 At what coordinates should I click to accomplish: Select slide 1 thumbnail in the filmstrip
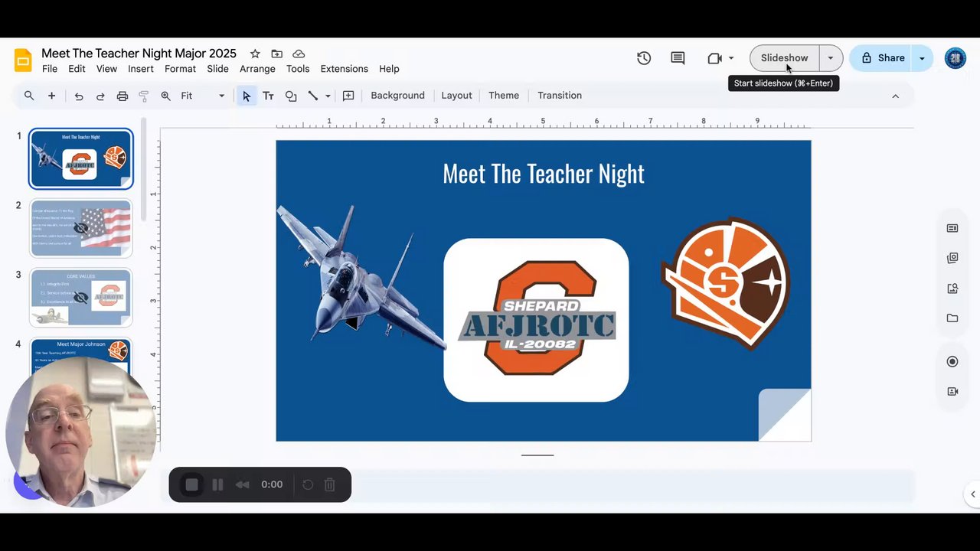(x=81, y=158)
